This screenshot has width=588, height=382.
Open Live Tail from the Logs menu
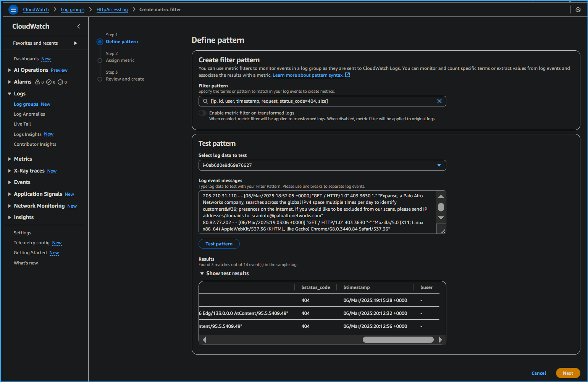point(22,124)
